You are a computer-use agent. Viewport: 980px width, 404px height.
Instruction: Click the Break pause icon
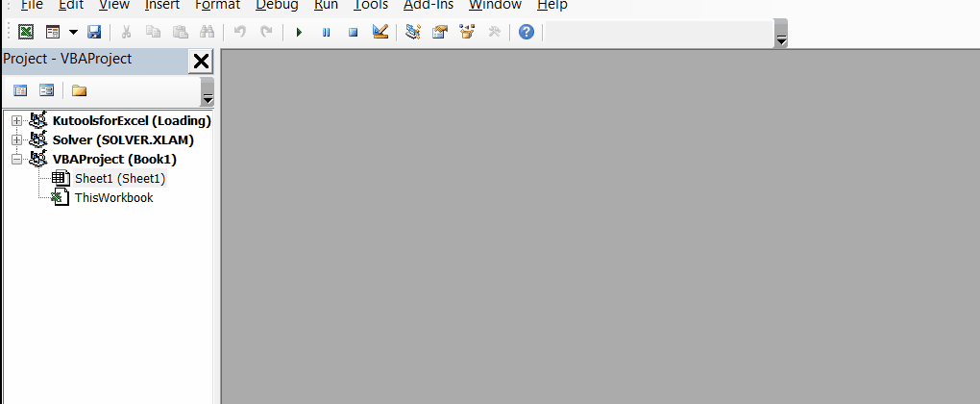[x=326, y=32]
